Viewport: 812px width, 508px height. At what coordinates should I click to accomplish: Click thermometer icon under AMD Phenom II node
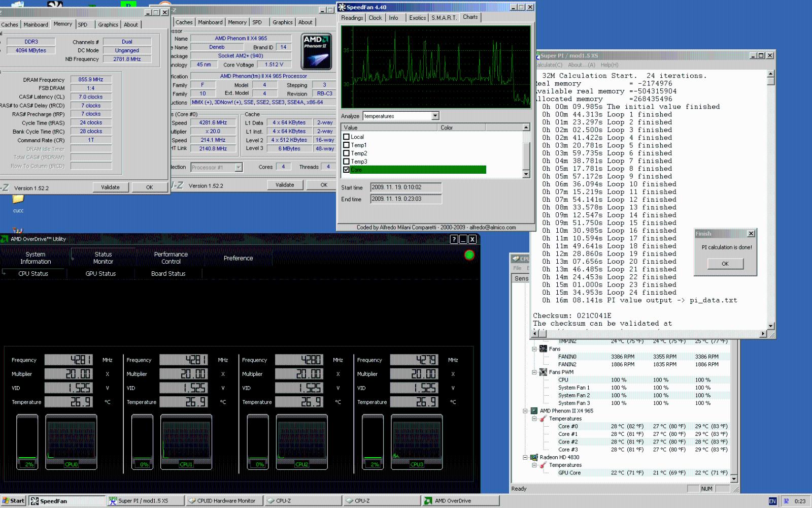(543, 419)
